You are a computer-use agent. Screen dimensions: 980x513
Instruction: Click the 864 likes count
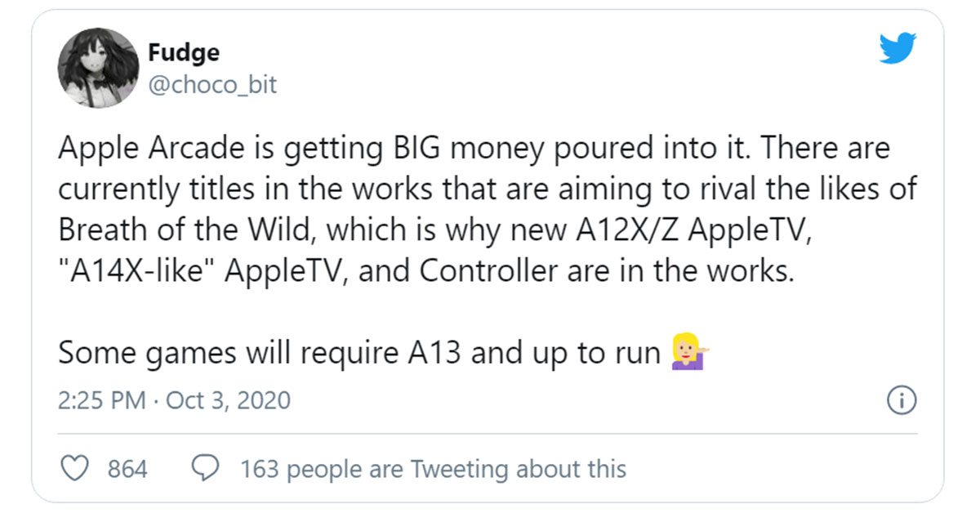click(x=128, y=469)
